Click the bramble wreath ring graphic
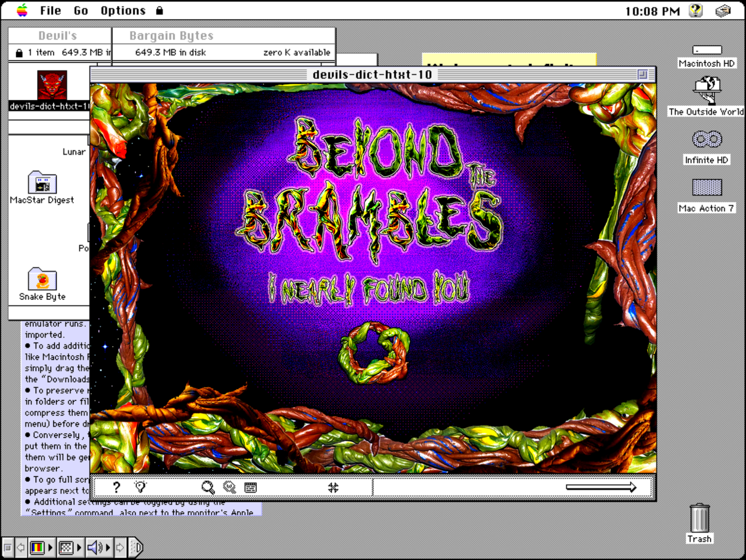The height and width of the screenshot is (560, 746). [374, 352]
